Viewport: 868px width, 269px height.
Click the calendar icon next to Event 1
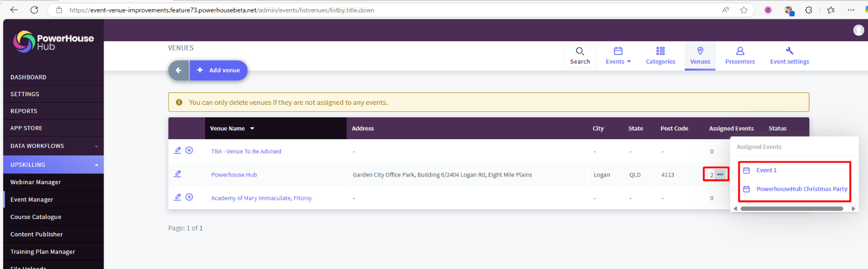tap(746, 170)
